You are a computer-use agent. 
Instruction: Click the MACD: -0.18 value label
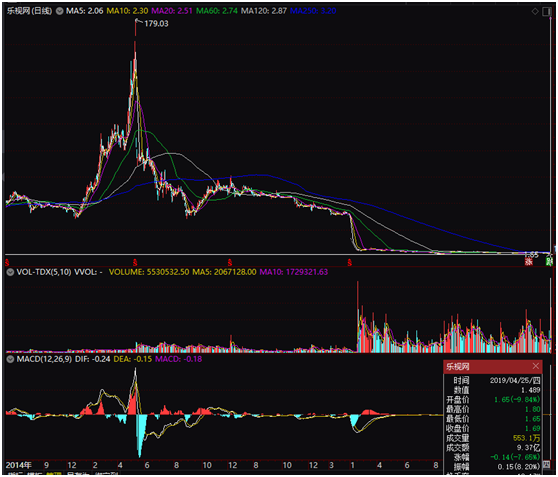[179, 359]
